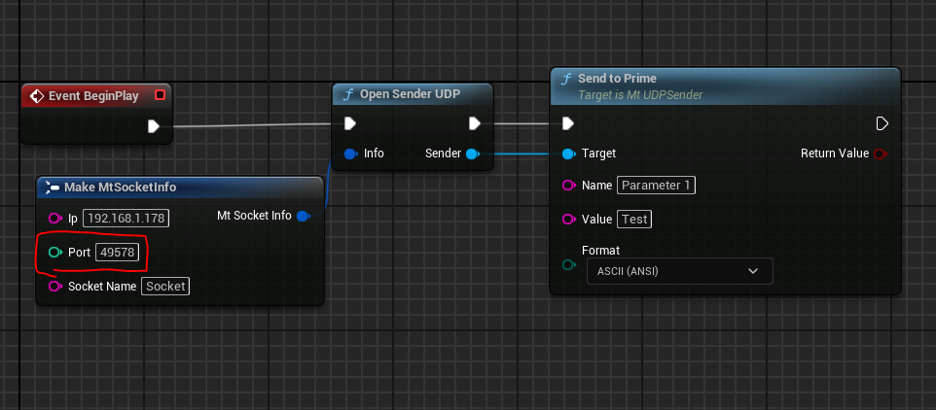The image size is (936, 410).
Task: Click the blue Target input pin
Action: pyautogui.click(x=568, y=154)
